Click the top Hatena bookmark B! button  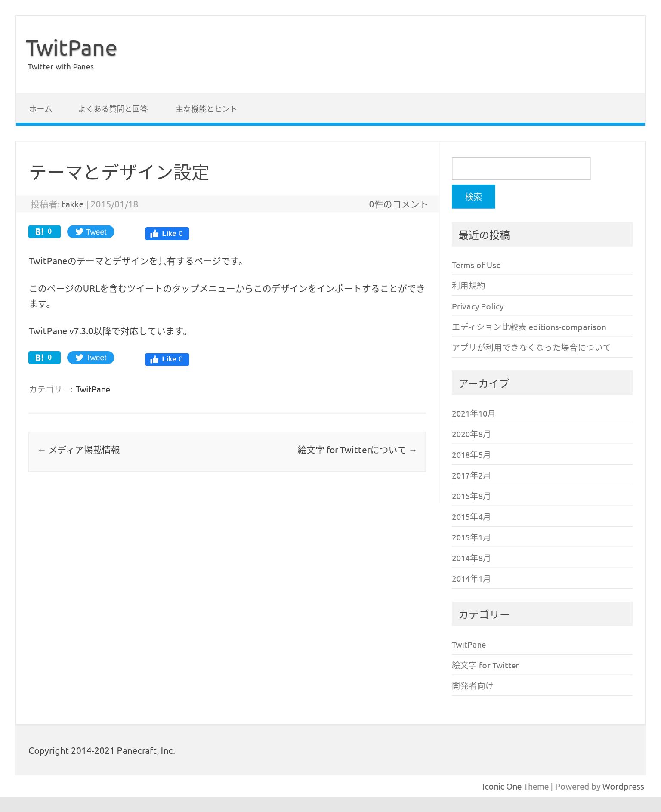tap(44, 232)
